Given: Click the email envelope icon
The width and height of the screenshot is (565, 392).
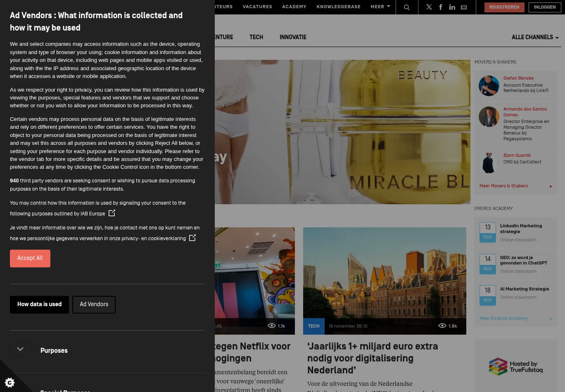Looking at the screenshot, I should tap(464, 7).
